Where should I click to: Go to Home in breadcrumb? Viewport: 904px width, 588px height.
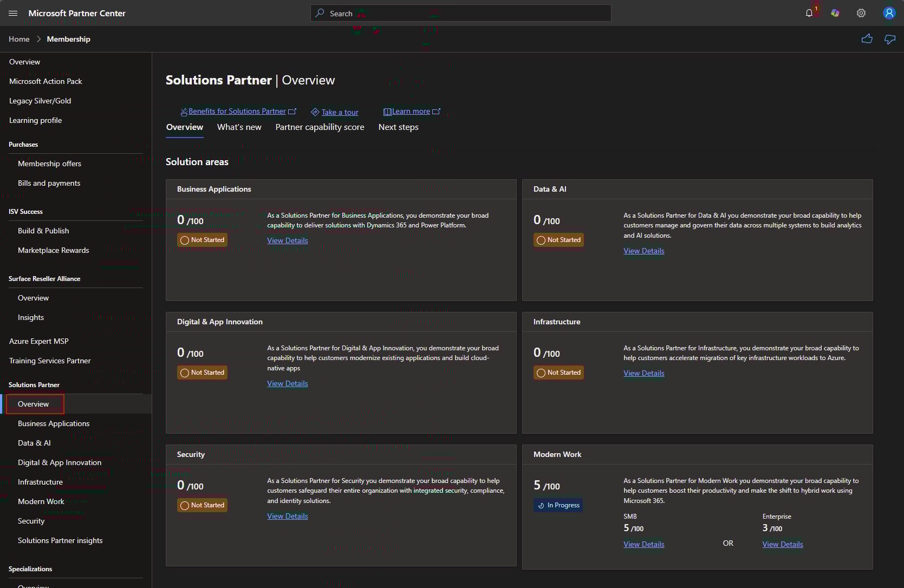click(19, 39)
